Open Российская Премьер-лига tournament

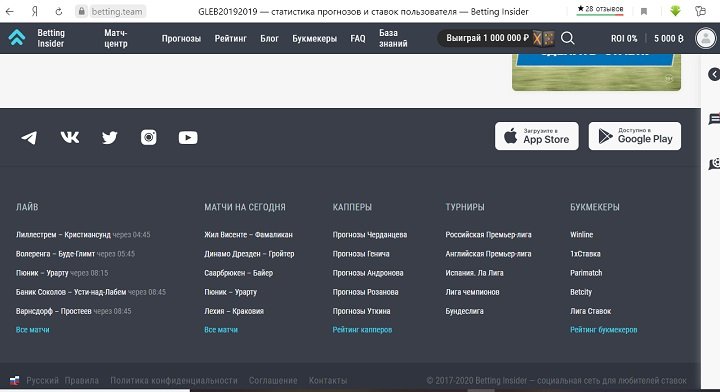click(x=488, y=235)
